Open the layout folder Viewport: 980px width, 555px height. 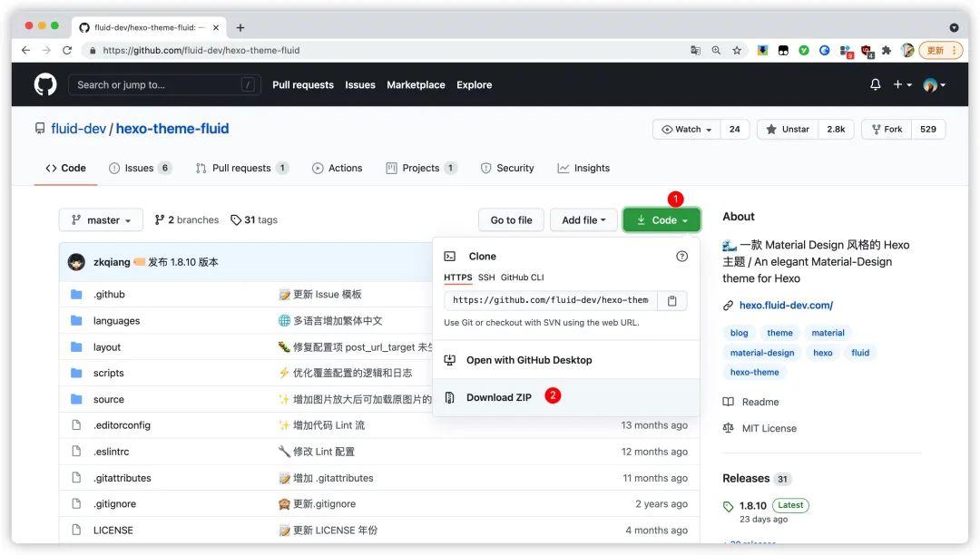click(x=107, y=347)
